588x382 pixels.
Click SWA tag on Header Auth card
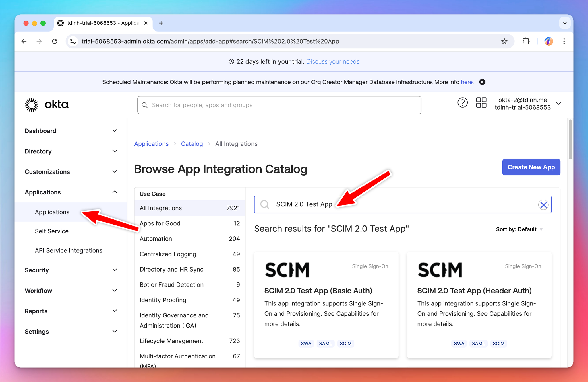click(459, 344)
